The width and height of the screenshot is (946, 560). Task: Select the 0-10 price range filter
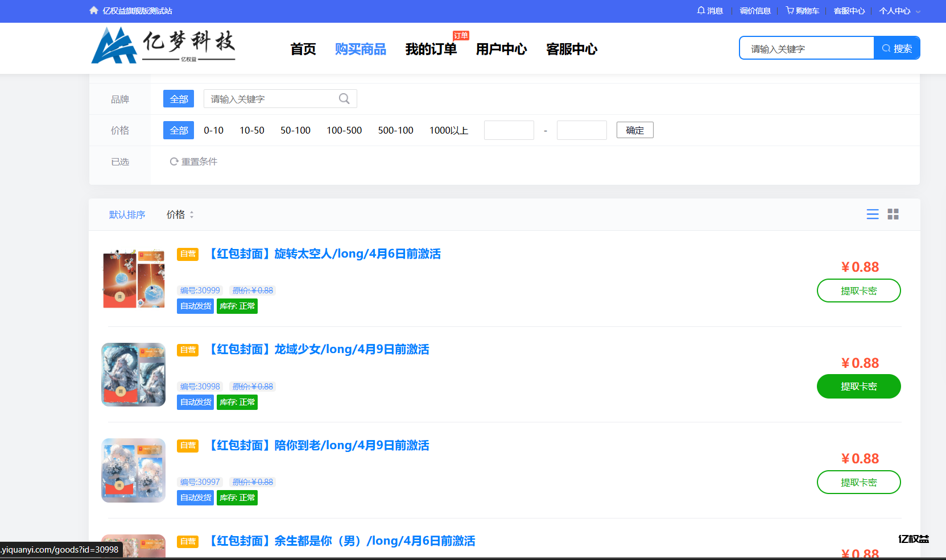click(x=213, y=130)
